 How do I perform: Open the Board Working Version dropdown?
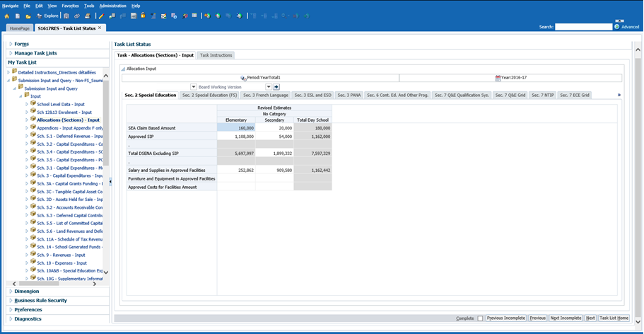pos(269,87)
